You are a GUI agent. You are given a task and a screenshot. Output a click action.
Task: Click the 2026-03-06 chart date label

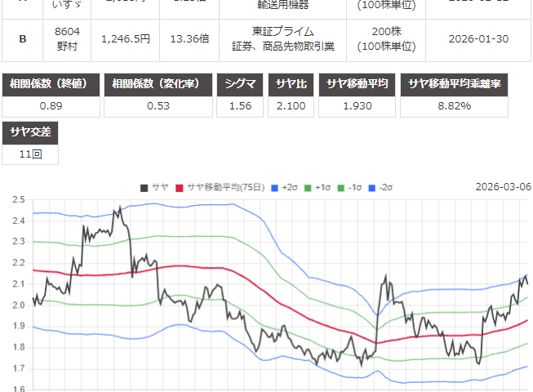tap(503, 187)
